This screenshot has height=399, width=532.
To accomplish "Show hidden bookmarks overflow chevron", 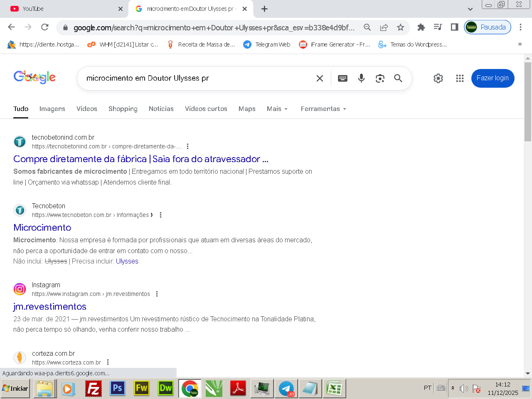I will coord(520,44).
